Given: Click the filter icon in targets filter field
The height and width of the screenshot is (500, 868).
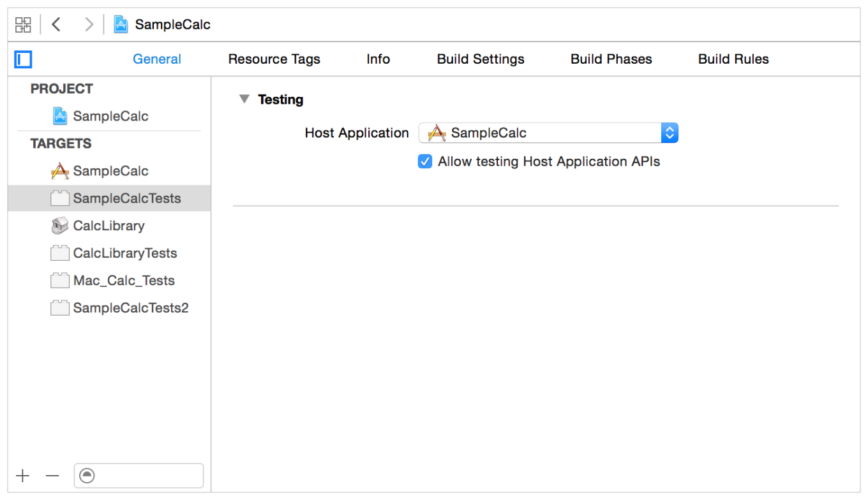Looking at the screenshot, I should tap(87, 476).
